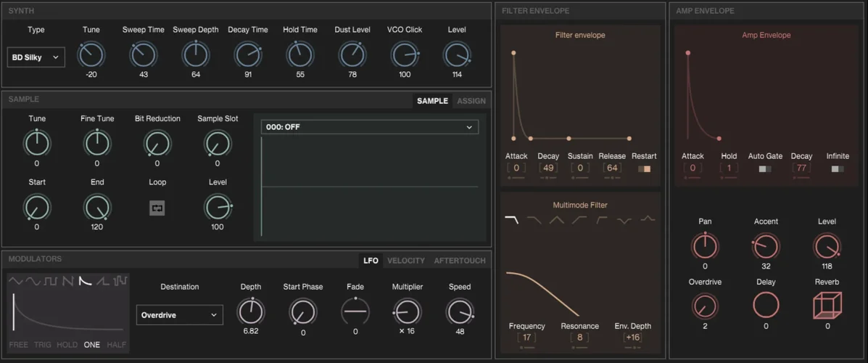Select the random LFO waveform icon
This screenshot has height=363, width=868.
click(120, 281)
